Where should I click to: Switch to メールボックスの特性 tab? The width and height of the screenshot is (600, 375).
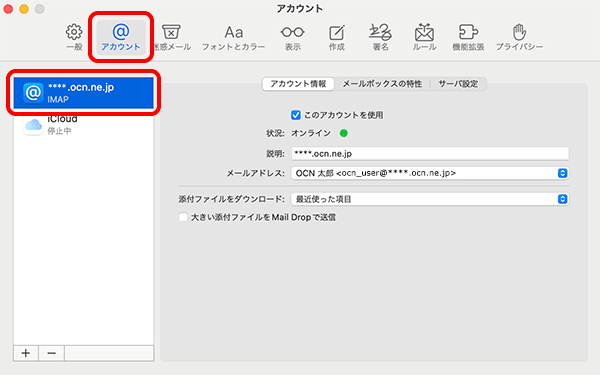click(382, 84)
